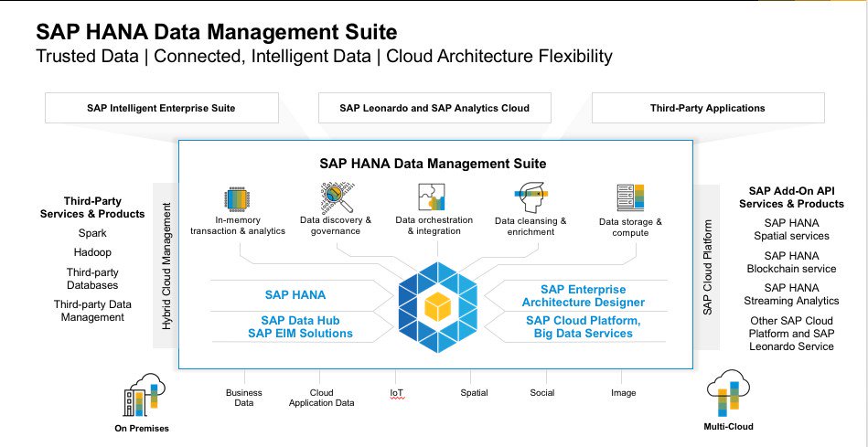Screen dimensions: 868x447
Task: Select the Third-Party Applications box
Action: (x=708, y=108)
